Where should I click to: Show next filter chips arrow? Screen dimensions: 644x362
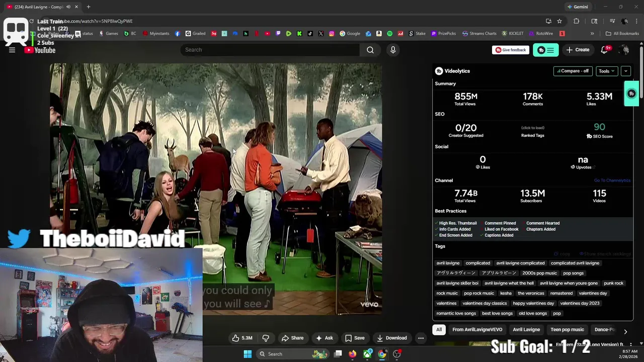click(625, 332)
